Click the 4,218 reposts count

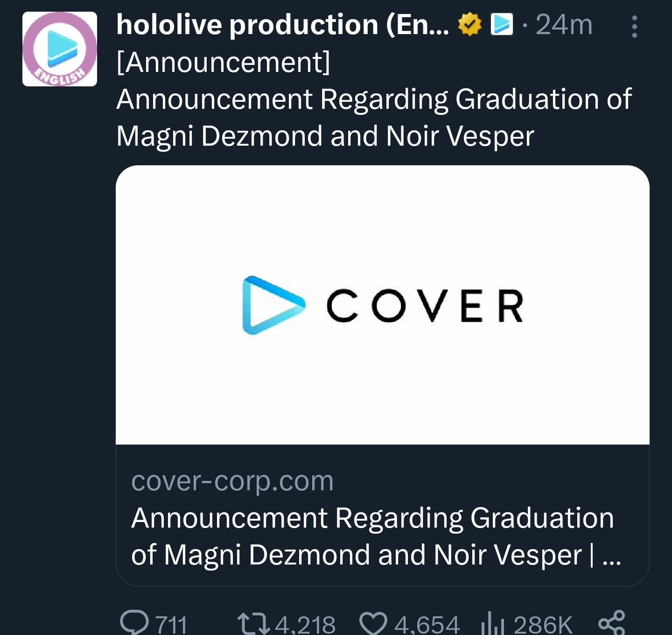tap(305, 624)
